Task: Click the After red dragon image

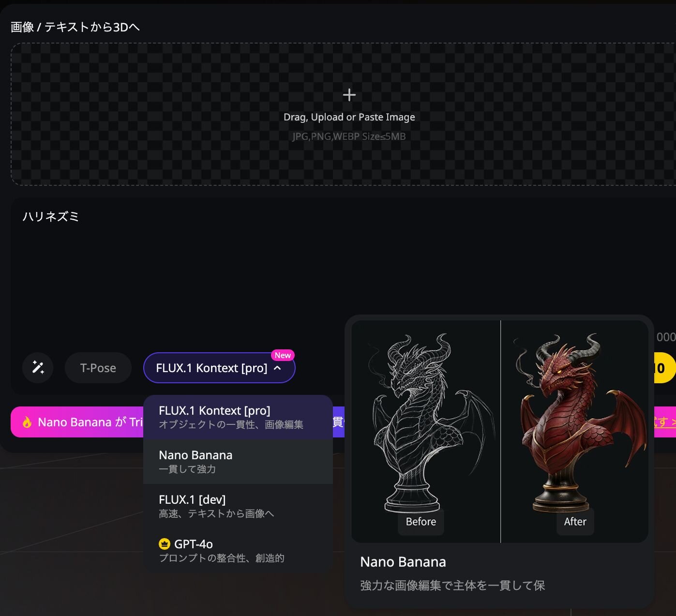Action: click(x=574, y=431)
